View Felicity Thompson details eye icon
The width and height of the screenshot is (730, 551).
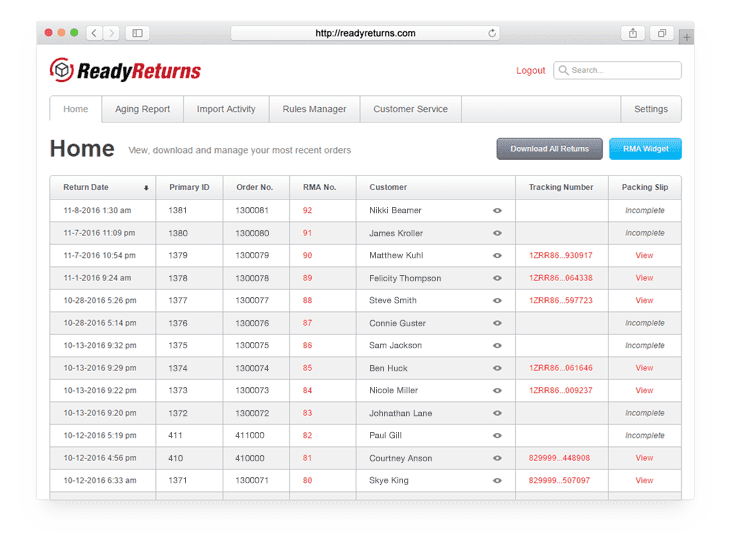pyautogui.click(x=497, y=278)
